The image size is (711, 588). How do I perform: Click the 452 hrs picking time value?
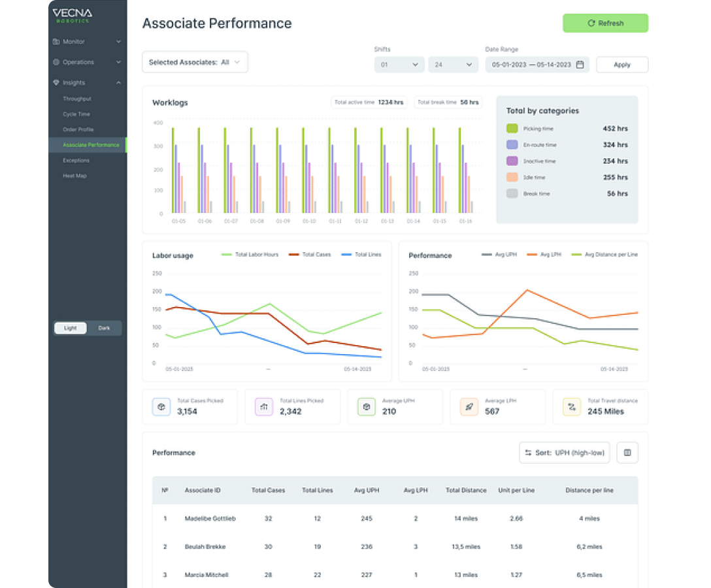pos(616,129)
